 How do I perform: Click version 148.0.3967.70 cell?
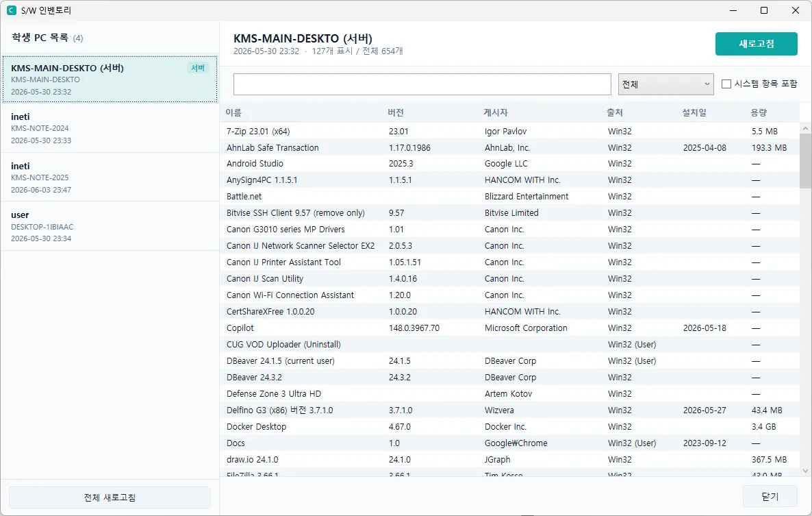click(414, 328)
